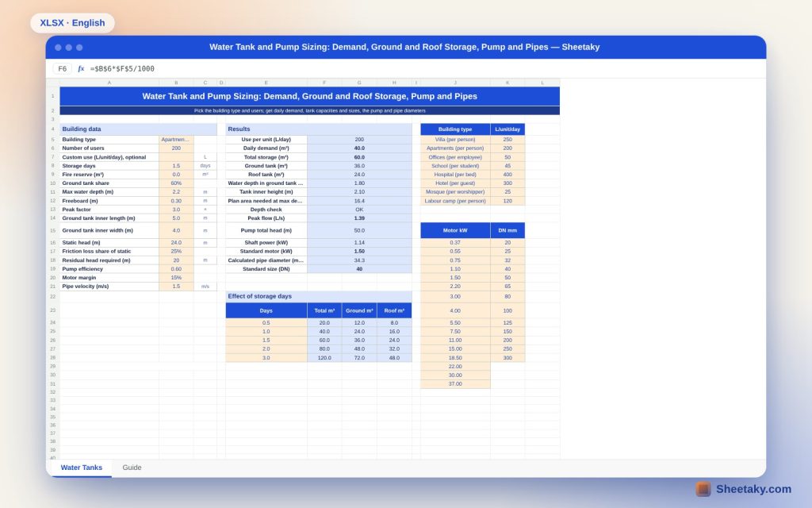Click the Labour camp (per person) row
Image resolution: width=812 pixels, height=508 pixels.
pyautogui.click(x=473, y=201)
